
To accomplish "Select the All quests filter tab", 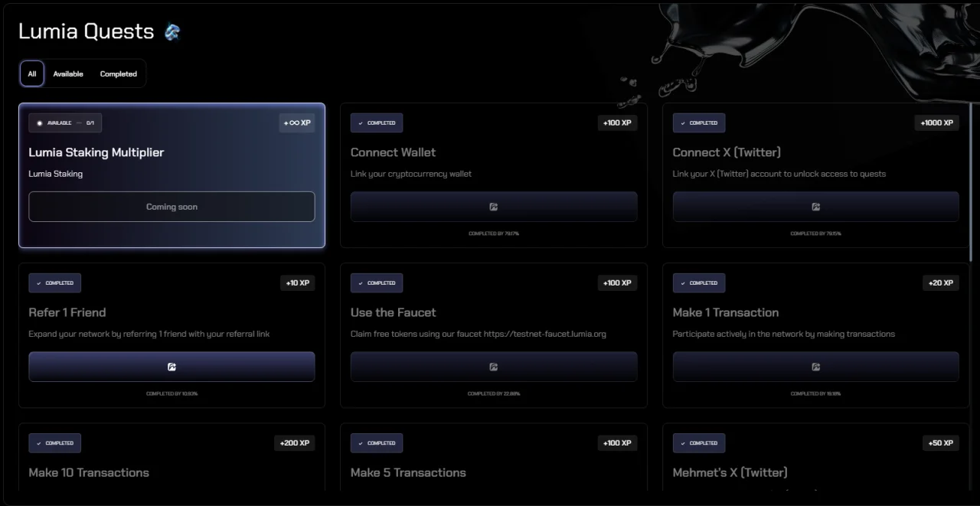I will [32, 74].
